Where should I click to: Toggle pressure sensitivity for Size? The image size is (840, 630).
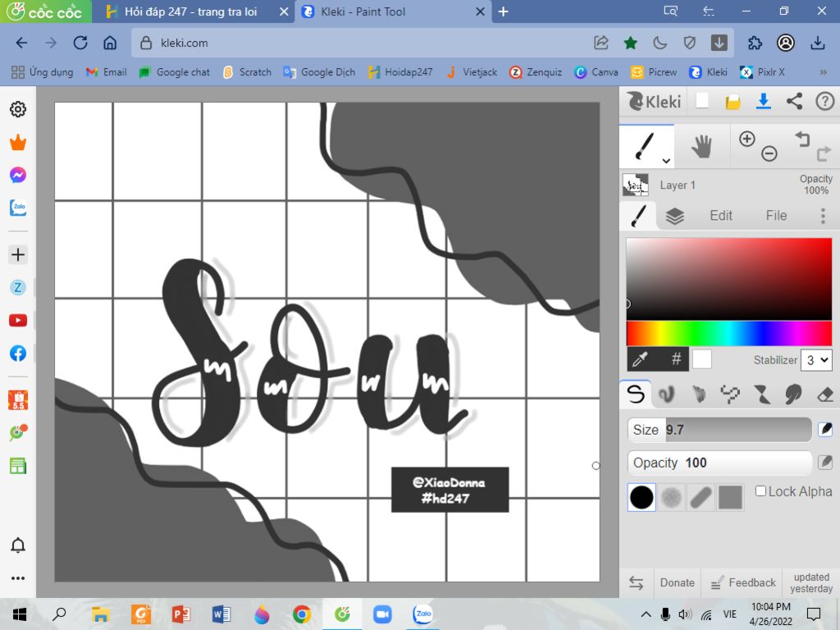click(x=825, y=429)
